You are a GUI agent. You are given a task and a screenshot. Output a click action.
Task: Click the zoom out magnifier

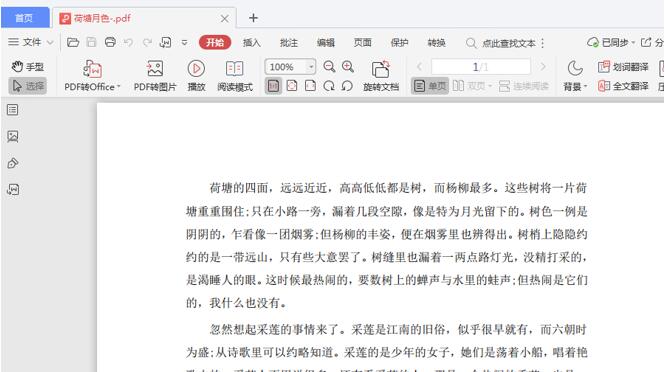[329, 67]
